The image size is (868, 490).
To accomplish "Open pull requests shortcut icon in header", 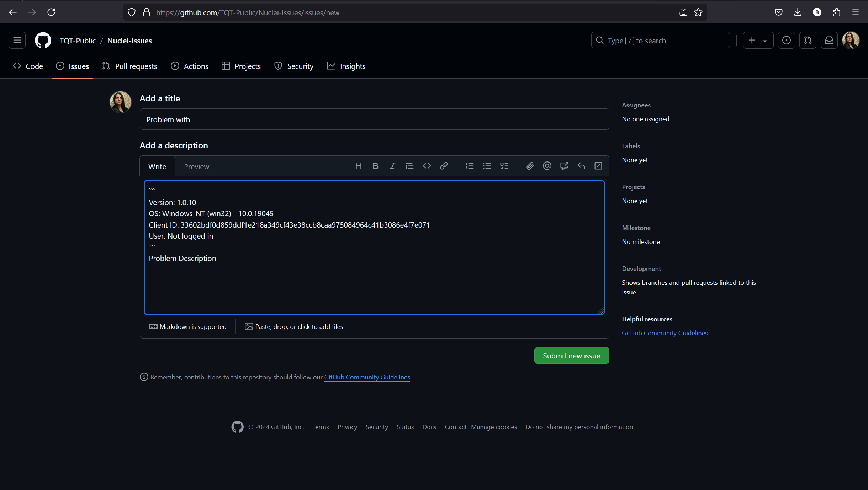I will click(x=808, y=41).
